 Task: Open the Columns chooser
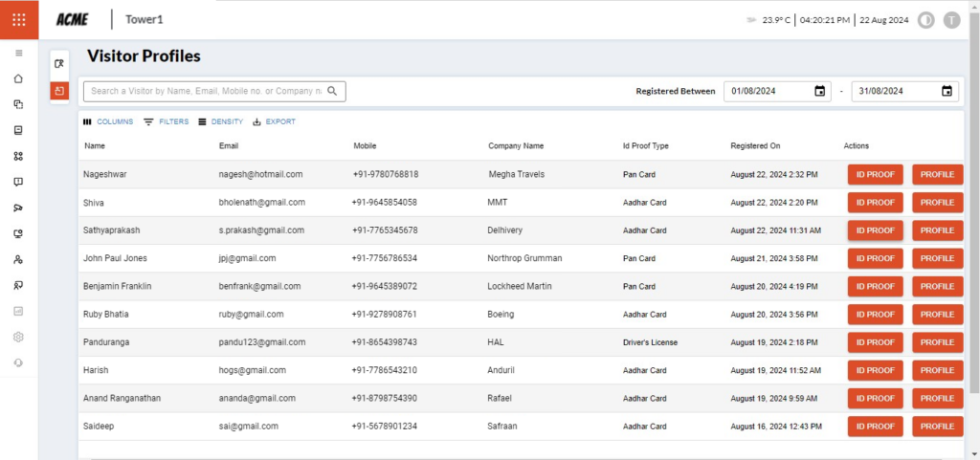[x=108, y=121]
